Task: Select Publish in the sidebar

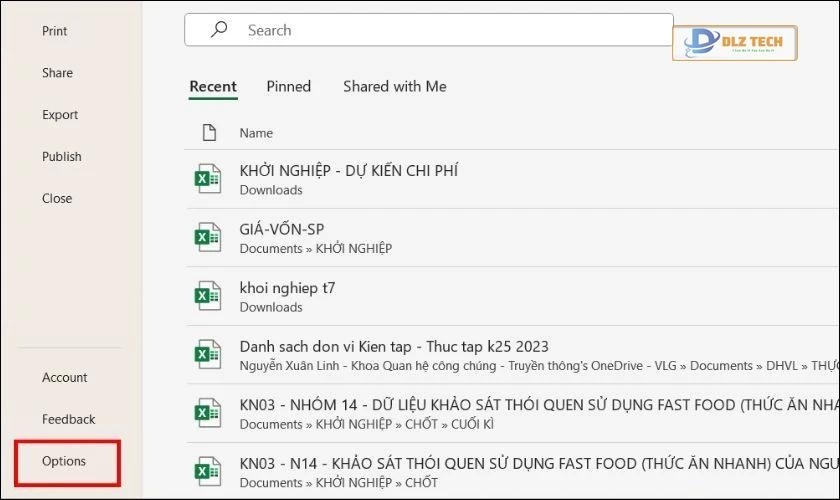Action: click(62, 157)
